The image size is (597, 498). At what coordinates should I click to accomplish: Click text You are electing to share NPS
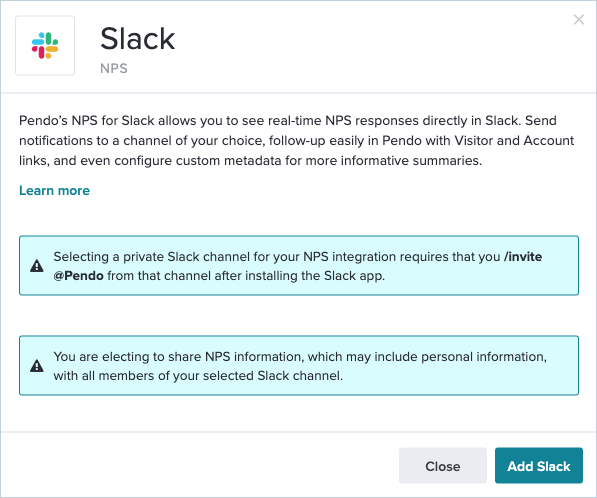pos(142,357)
